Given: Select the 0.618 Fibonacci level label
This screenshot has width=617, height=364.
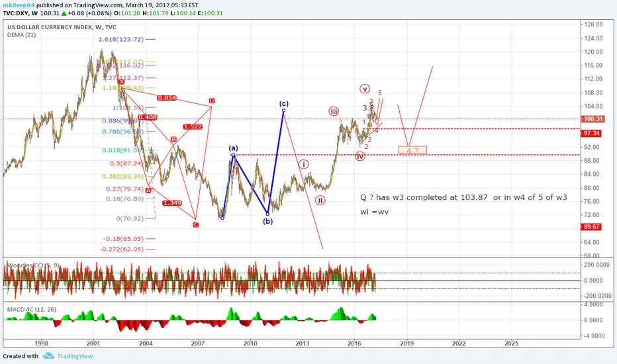Looking at the screenshot, I should [122, 150].
